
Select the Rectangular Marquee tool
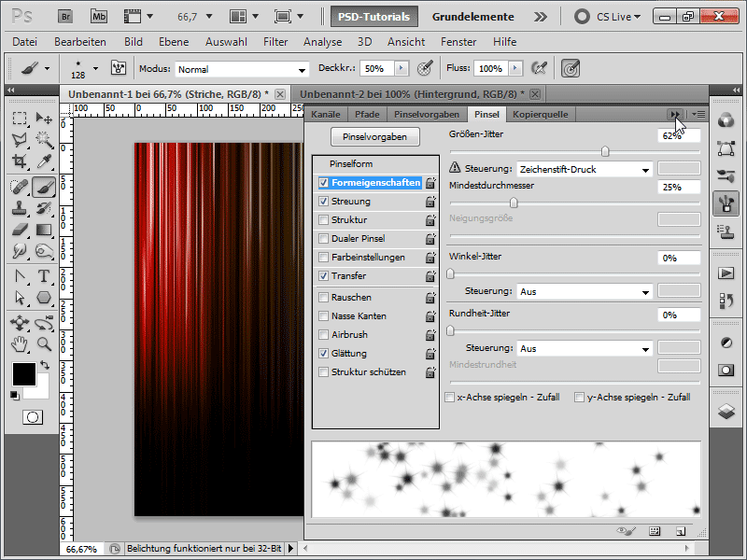tap(20, 119)
